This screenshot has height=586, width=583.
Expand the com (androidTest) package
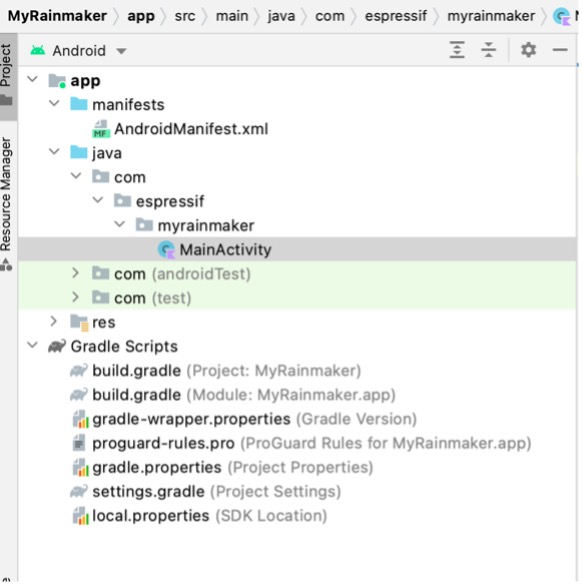click(75, 273)
